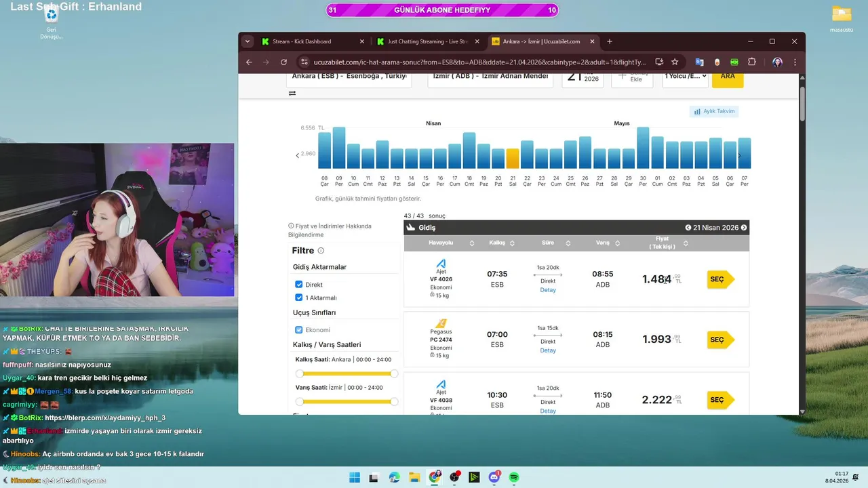Swap origin and destination airports
The image size is (868, 488).
292,94
